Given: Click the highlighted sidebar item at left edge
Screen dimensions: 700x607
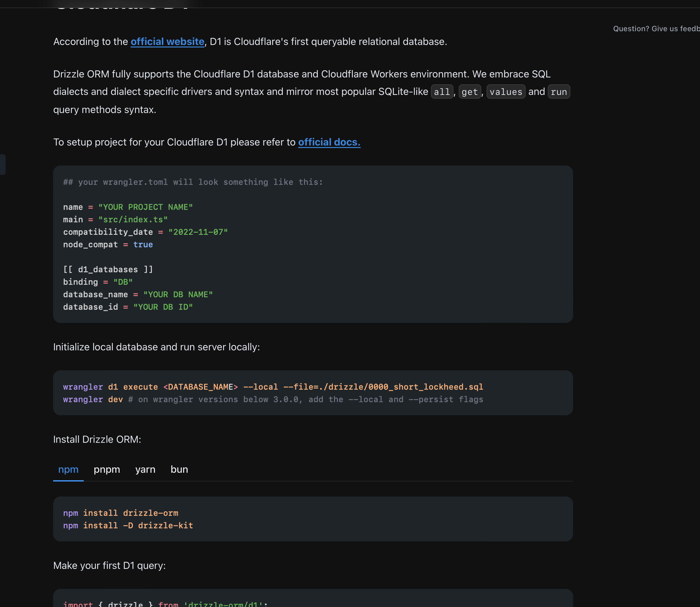Looking at the screenshot, I should (x=2, y=165).
